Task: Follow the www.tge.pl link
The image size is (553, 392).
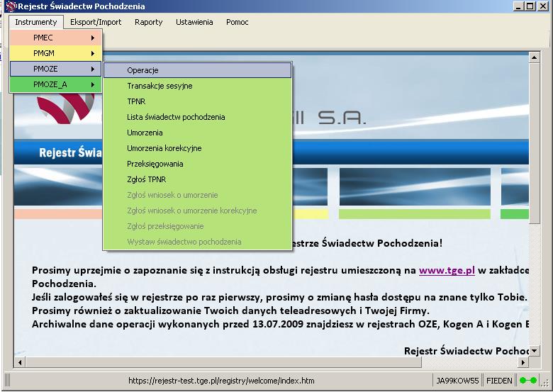Action: coord(447,270)
